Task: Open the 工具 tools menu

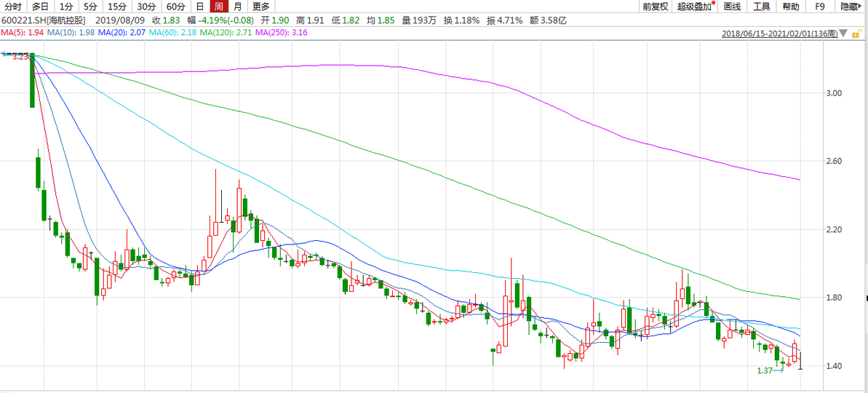Action: (x=761, y=7)
